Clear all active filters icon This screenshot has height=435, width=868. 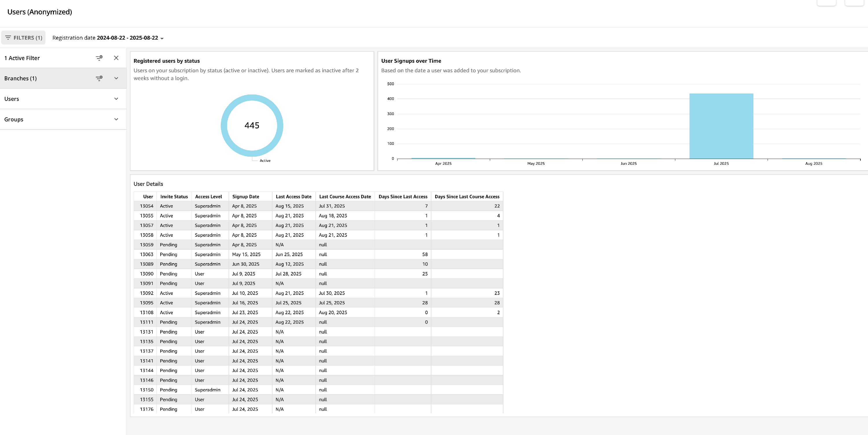tap(99, 58)
